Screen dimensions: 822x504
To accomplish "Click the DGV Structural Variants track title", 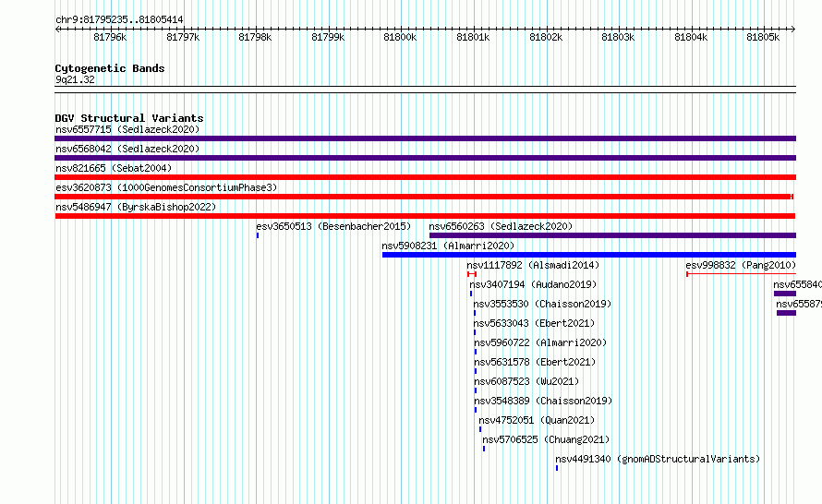I will click(x=129, y=118).
